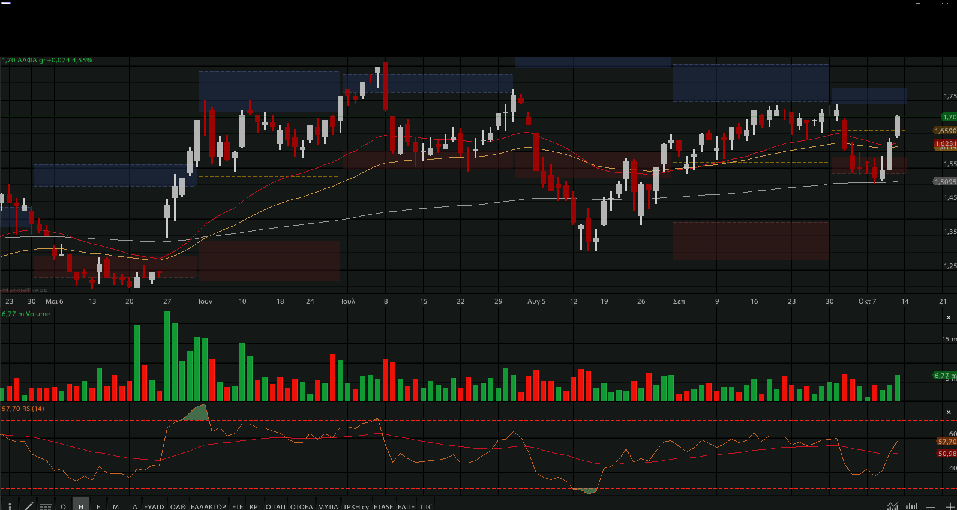The height and width of the screenshot is (510, 957).
Task: Close the Volume panel with its x
Action: pyautogui.click(x=948, y=317)
